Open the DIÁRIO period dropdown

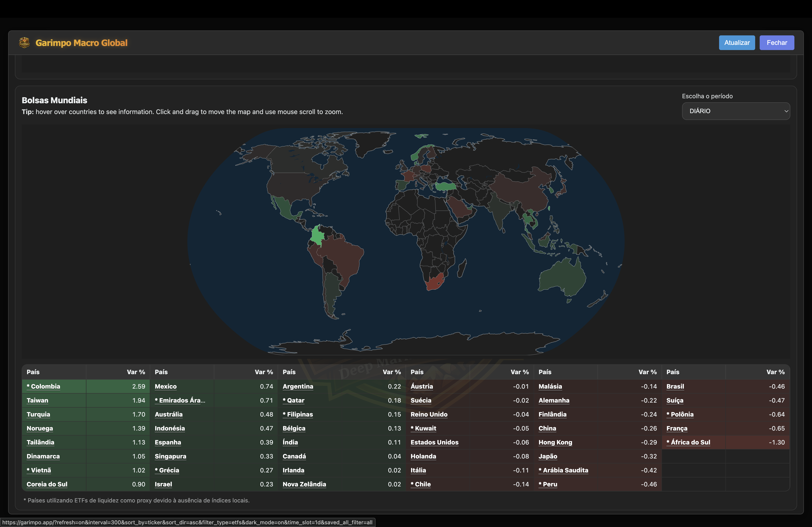click(x=736, y=111)
